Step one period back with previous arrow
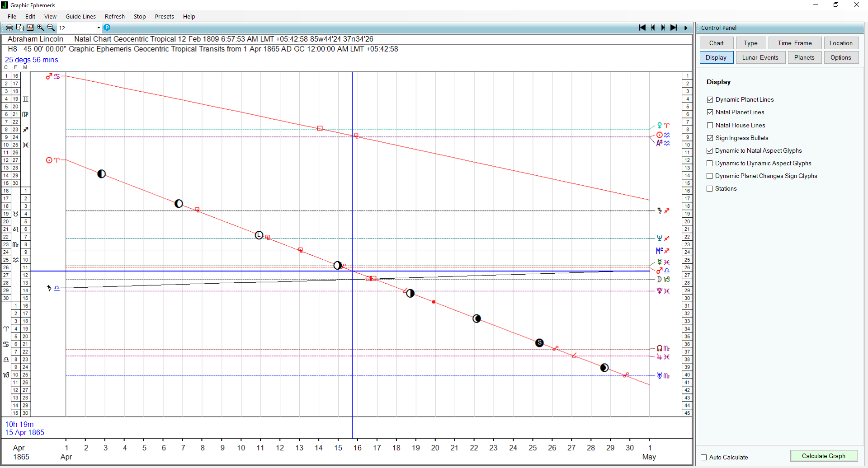This screenshot has height=468, width=868. click(x=653, y=28)
